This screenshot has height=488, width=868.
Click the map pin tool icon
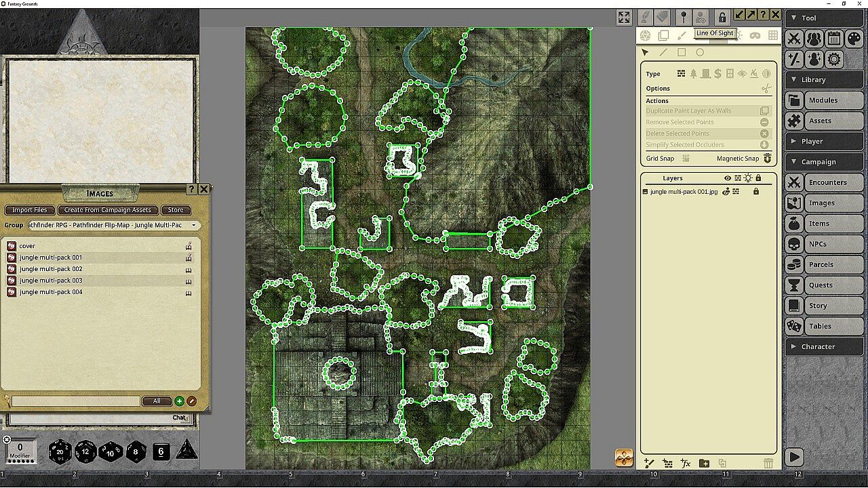[x=684, y=17]
